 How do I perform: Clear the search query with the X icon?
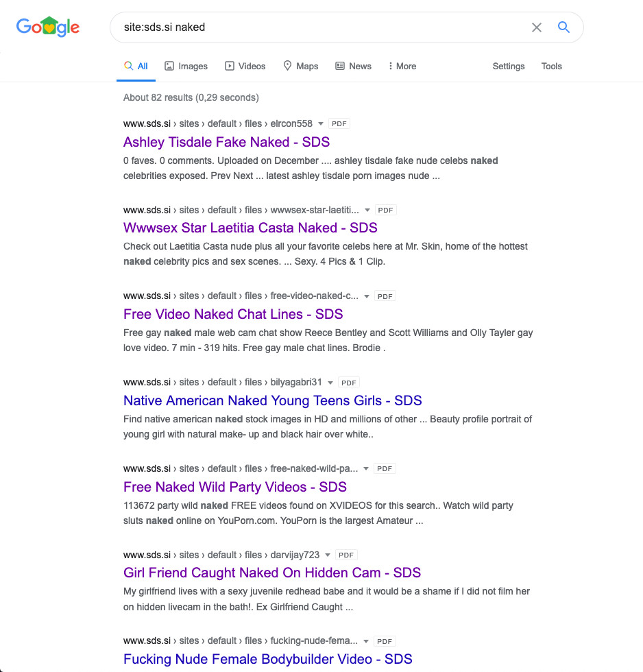536,27
